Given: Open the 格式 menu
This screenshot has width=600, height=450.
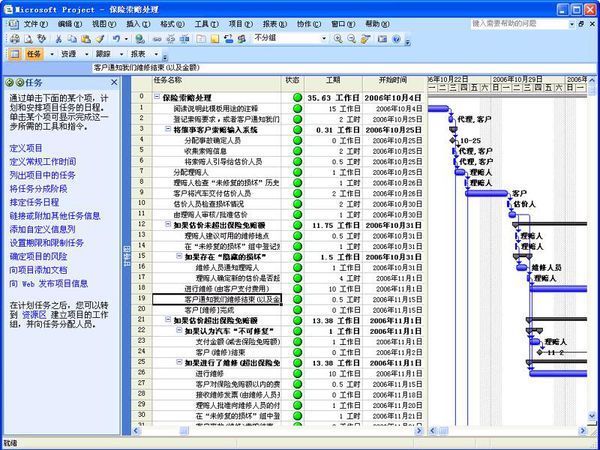Looking at the screenshot, I should (x=172, y=24).
